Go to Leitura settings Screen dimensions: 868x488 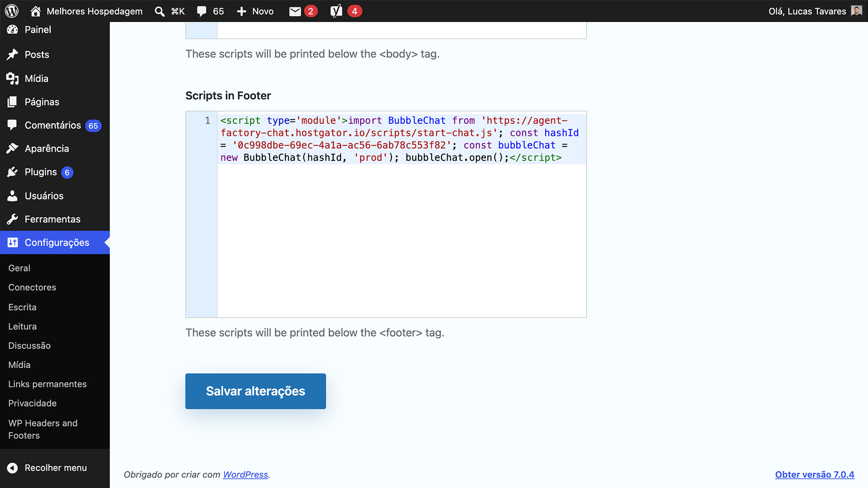(22, 326)
